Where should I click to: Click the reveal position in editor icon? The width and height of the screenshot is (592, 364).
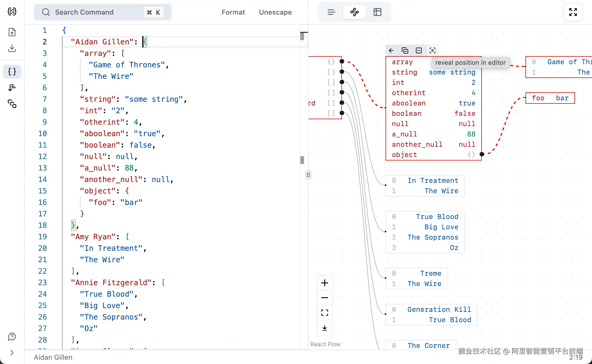tap(433, 50)
